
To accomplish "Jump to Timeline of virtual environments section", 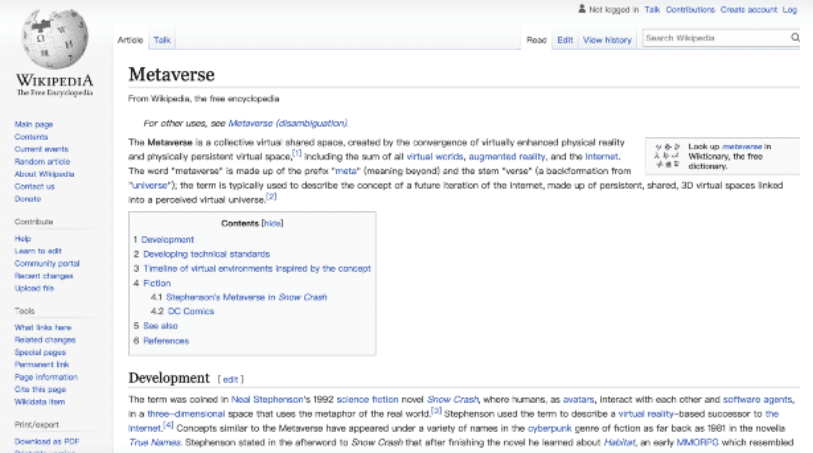I will click(x=257, y=268).
